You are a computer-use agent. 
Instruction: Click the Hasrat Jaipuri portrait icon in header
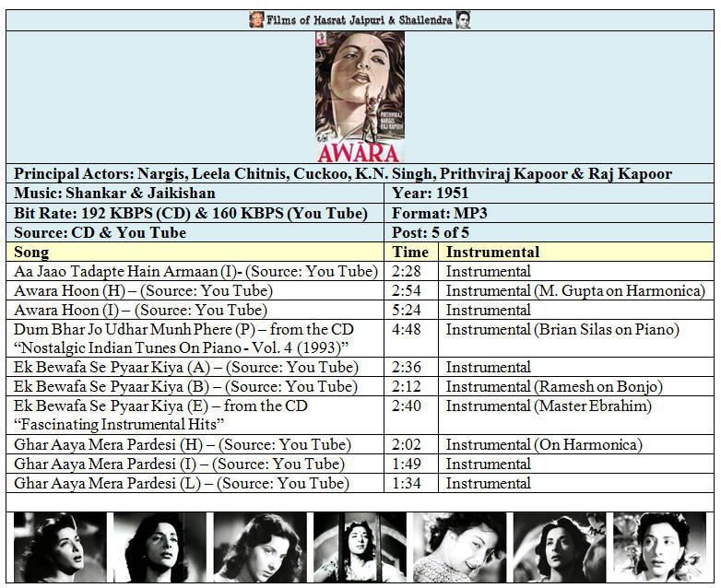point(256,20)
